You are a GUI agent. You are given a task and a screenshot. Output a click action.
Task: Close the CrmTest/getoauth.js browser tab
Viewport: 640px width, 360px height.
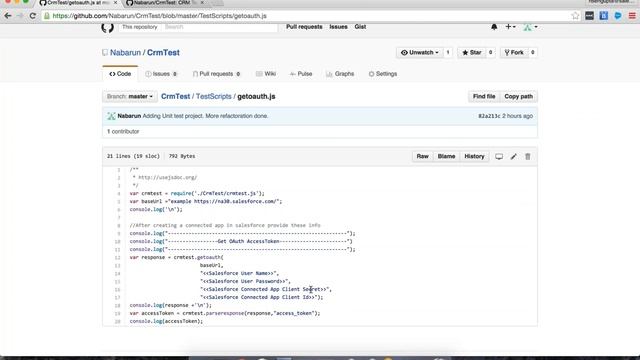pyautogui.click(x=115, y=3)
